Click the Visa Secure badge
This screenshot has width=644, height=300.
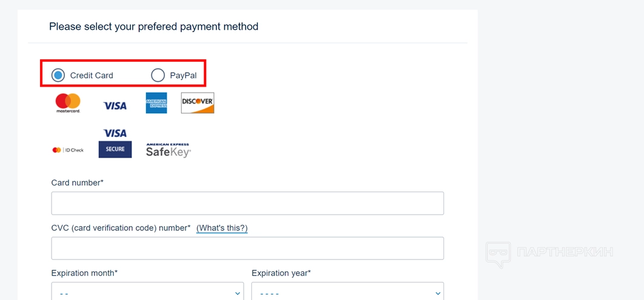coord(115,144)
